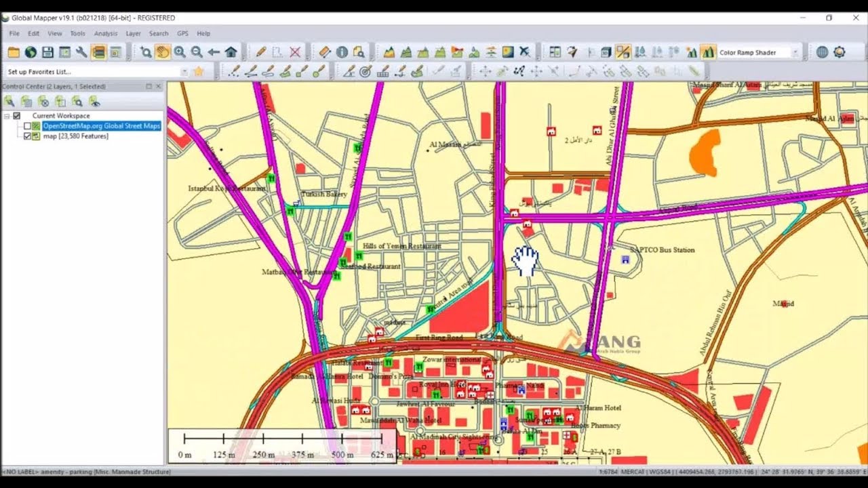This screenshot has height=488, width=868.
Task: Select the Zoom rectangle tool
Action: click(x=146, y=52)
